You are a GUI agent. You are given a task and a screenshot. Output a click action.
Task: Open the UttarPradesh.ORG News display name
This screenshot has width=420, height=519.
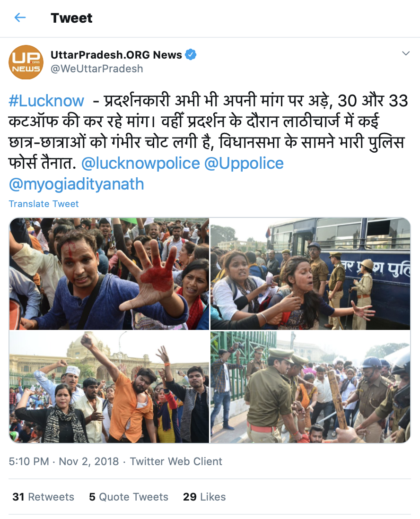[116, 55]
